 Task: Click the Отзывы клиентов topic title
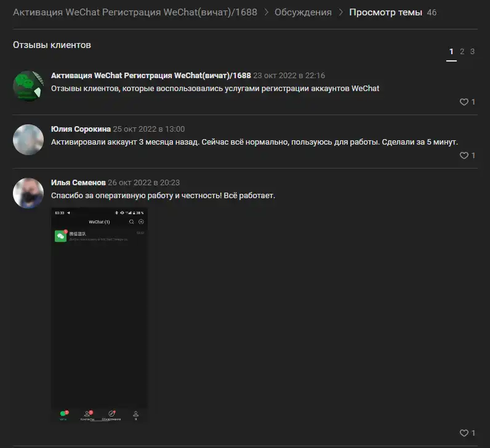tap(52, 45)
